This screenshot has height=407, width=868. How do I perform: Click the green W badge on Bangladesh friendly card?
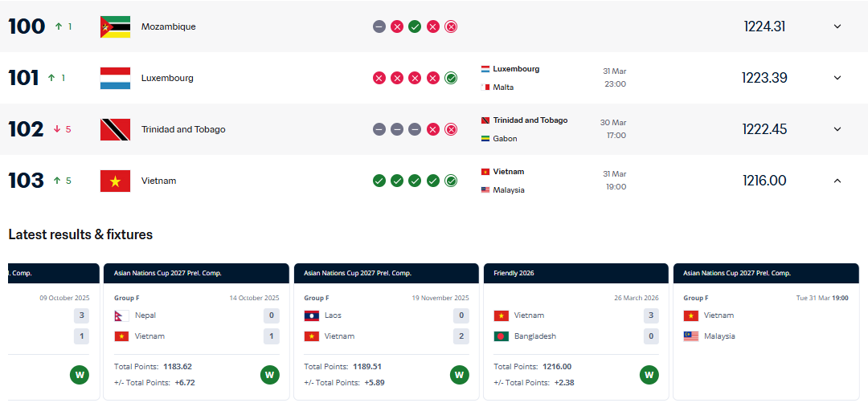pos(649,375)
